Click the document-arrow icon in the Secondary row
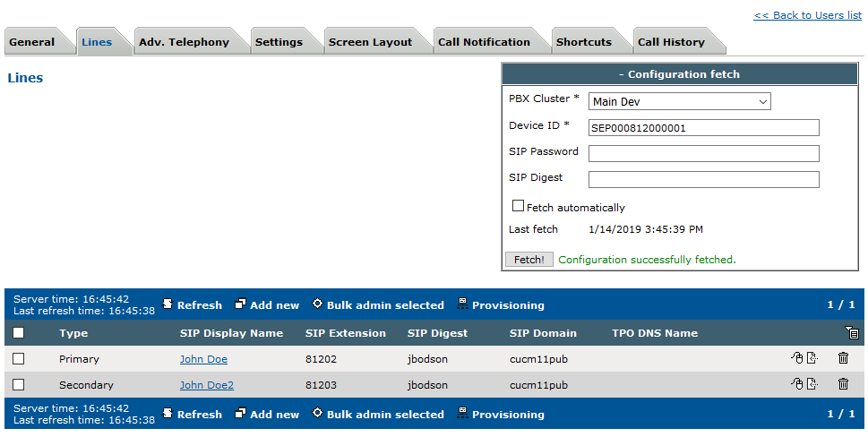The image size is (868, 437). click(x=812, y=383)
